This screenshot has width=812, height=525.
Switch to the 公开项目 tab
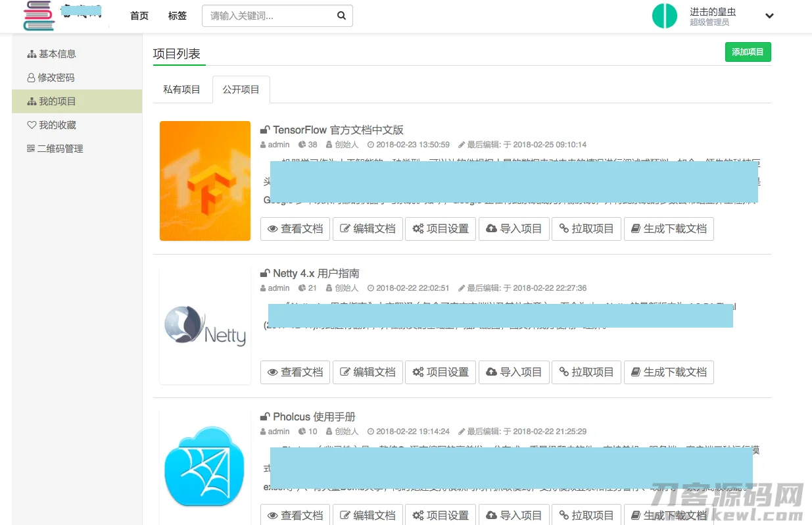tap(241, 89)
